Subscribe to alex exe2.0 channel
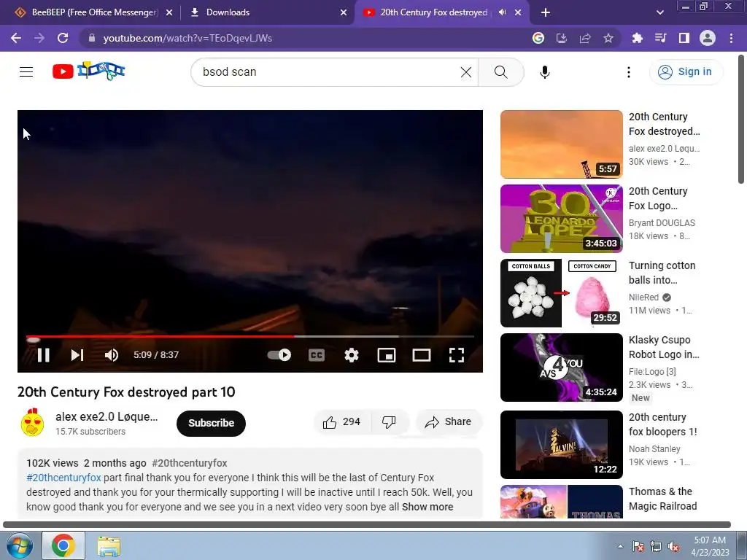The width and height of the screenshot is (747, 560). 211,423
